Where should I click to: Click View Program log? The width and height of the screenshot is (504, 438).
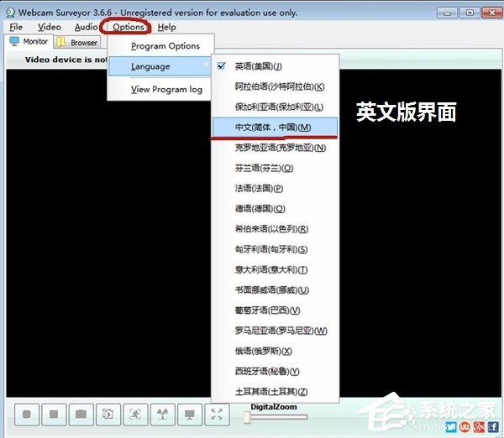click(x=166, y=90)
